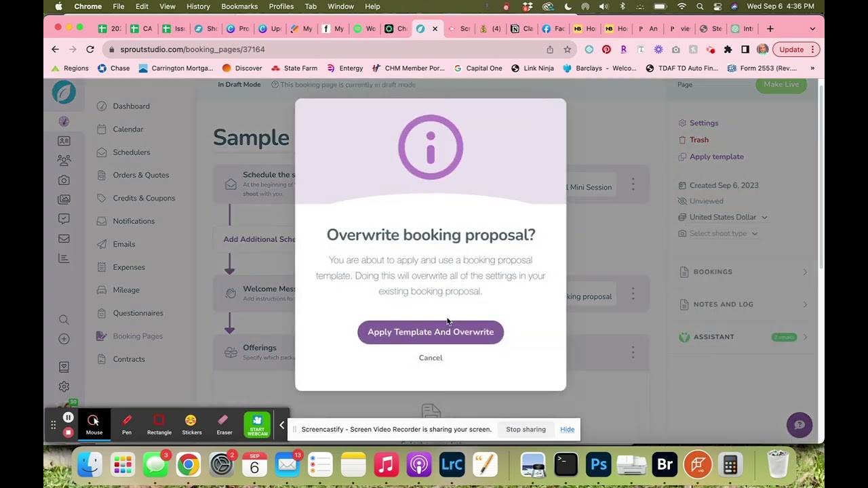The image size is (868, 488).
Task: Click the chat support bubble icon
Action: click(800, 425)
